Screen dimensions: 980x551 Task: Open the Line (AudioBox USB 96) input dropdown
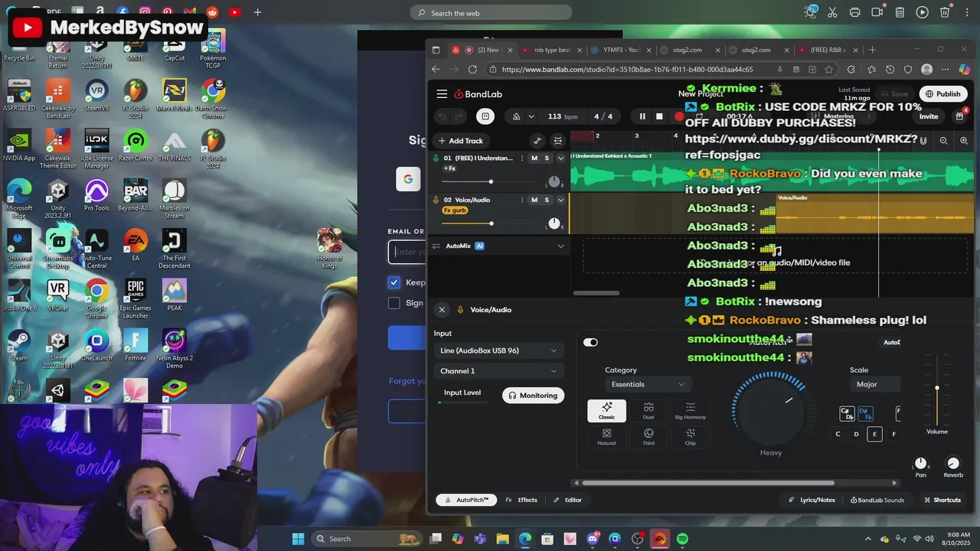tap(498, 350)
